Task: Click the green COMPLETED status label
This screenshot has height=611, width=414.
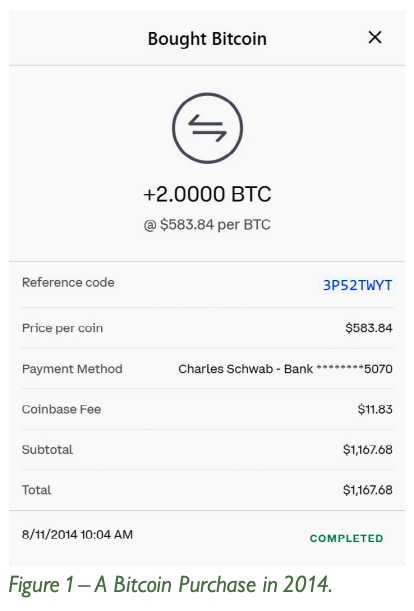Action: click(x=347, y=539)
